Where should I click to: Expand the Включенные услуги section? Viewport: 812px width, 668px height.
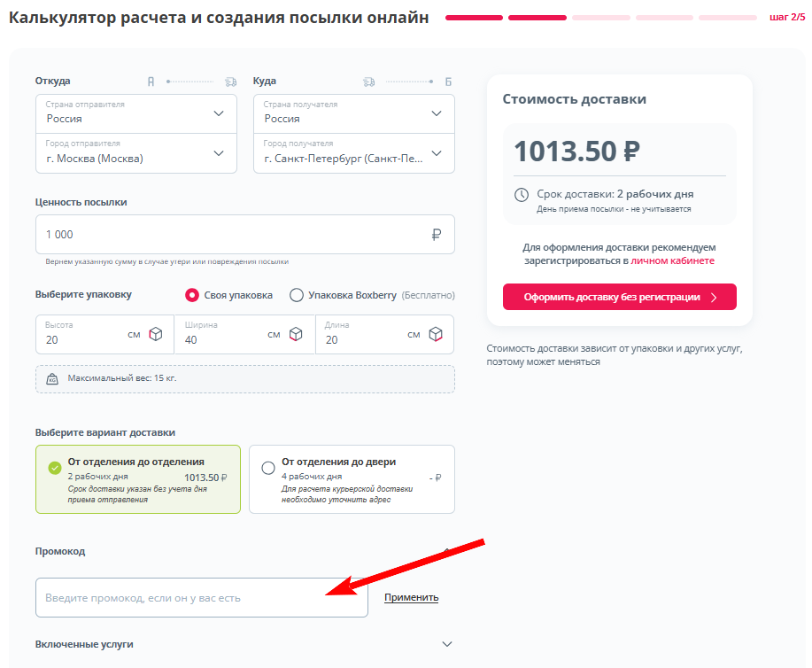point(447,644)
